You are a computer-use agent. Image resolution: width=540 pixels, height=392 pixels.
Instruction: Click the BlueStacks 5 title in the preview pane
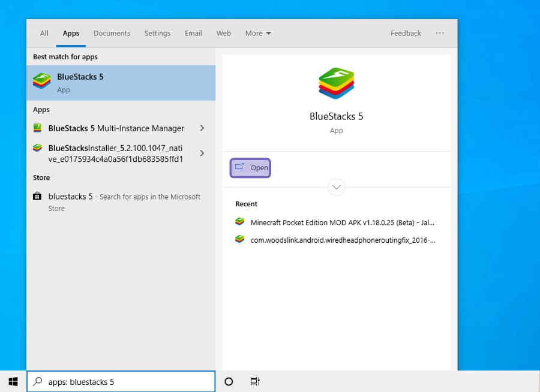pos(336,116)
